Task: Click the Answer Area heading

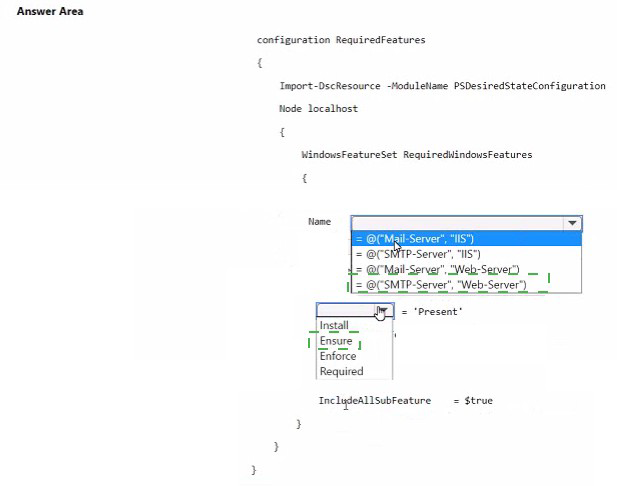Action: point(50,11)
